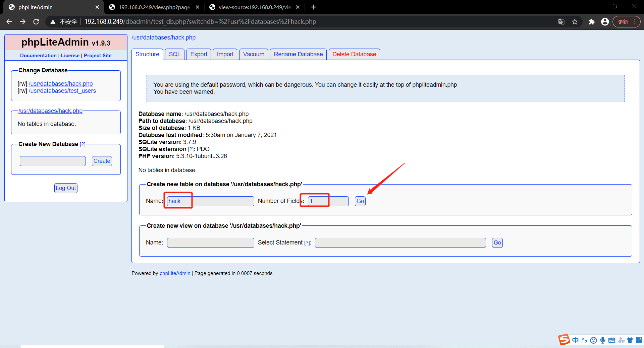The image size is (644, 348).
Task: Open the Select Statement help [?]
Action: tap(307, 243)
